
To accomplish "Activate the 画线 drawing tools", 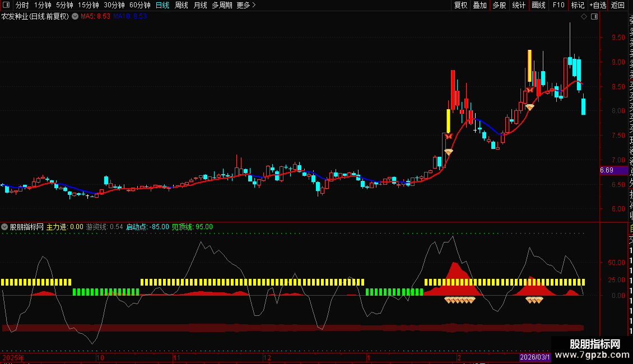I will click(x=538, y=5).
